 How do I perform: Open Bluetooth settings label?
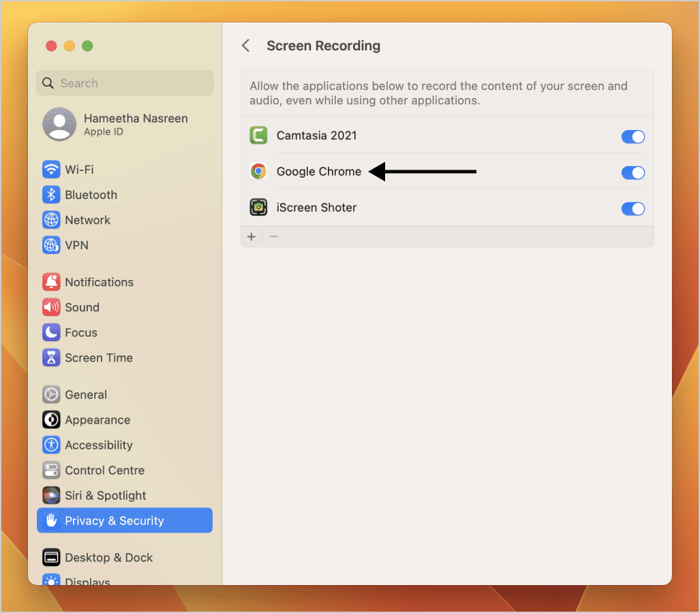point(91,195)
